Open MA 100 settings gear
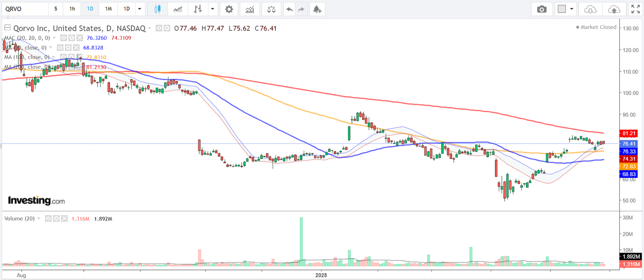This screenshot has width=644, height=280. tap(71, 57)
